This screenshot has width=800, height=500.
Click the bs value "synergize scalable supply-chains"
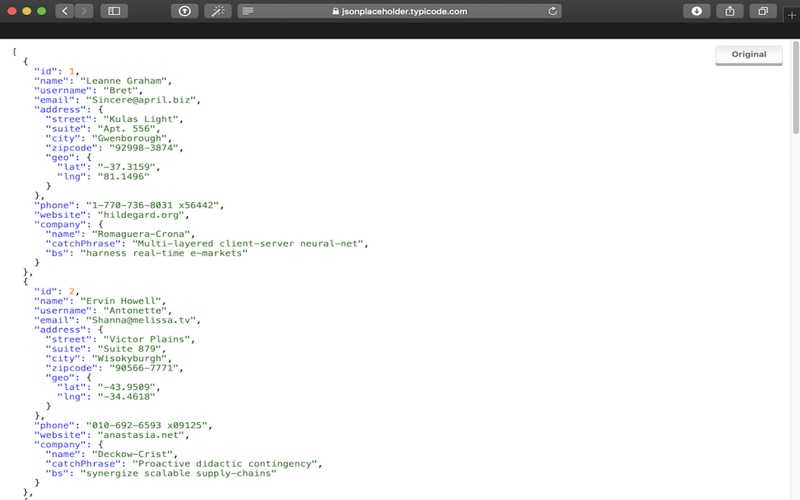[x=179, y=473]
